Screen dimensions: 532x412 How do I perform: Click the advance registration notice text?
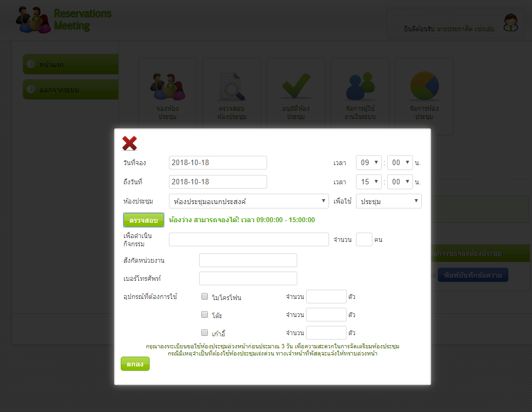[273, 350]
